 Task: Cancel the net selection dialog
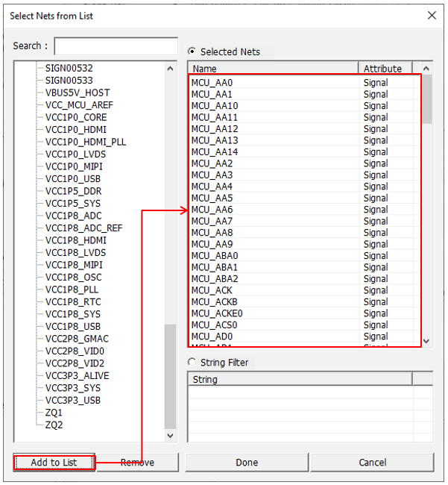pos(372,463)
